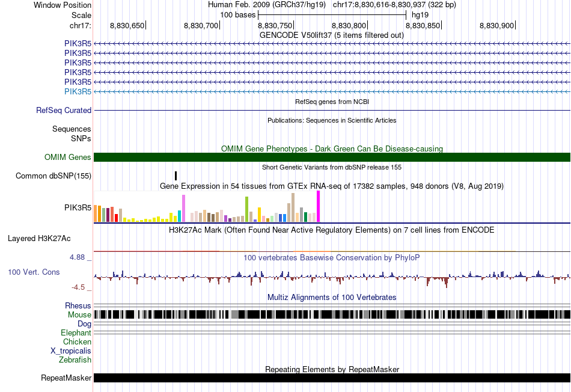
Task: Open Repeating Elements by RepeatMasker title
Action: (x=332, y=369)
